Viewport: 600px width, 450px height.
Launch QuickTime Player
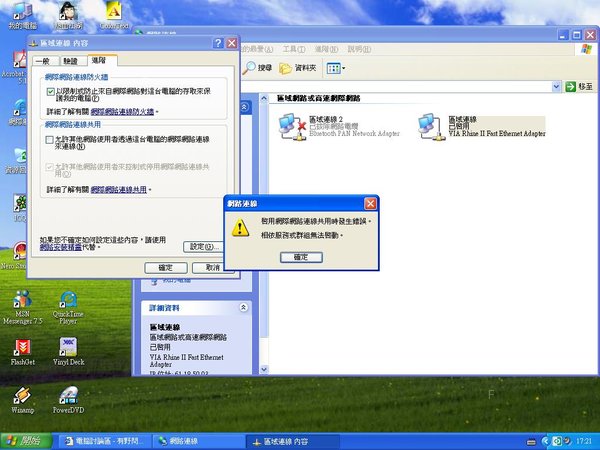(x=68, y=307)
